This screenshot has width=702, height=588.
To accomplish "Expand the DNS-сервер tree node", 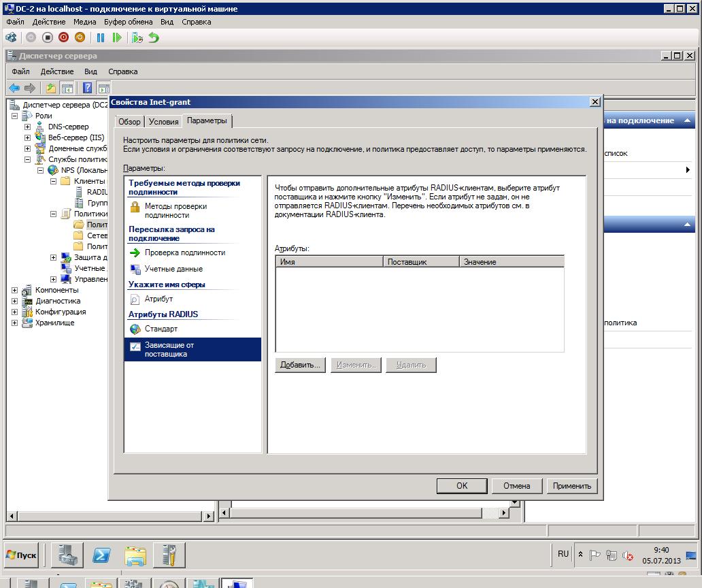I will tap(27, 127).
